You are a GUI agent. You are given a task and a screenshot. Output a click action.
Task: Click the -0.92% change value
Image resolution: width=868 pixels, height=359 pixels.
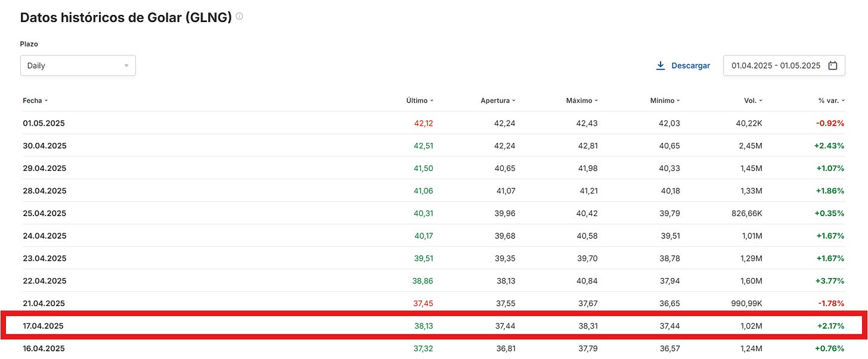(x=830, y=123)
